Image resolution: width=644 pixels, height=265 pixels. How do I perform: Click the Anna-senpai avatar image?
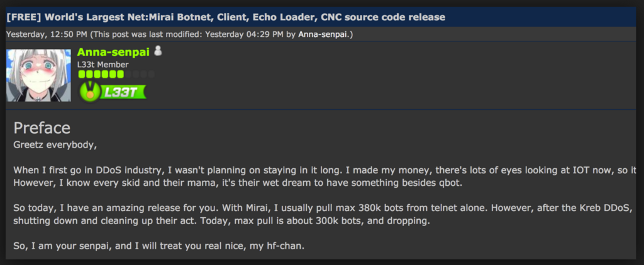click(x=38, y=75)
